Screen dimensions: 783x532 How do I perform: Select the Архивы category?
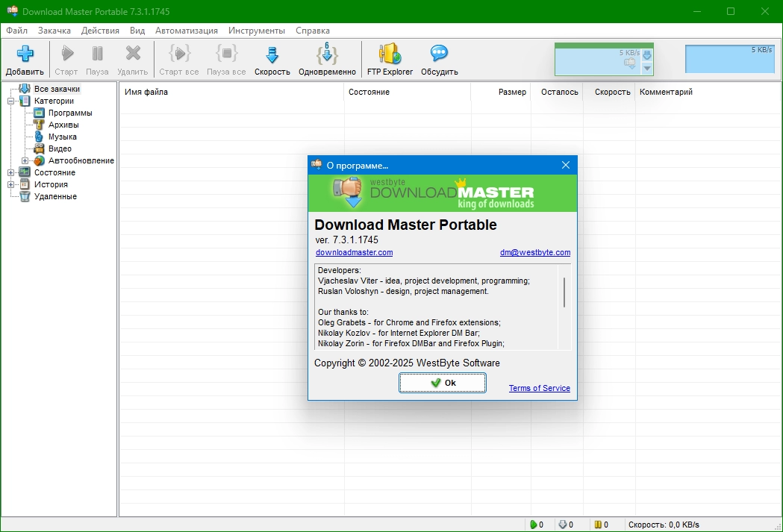[63, 125]
